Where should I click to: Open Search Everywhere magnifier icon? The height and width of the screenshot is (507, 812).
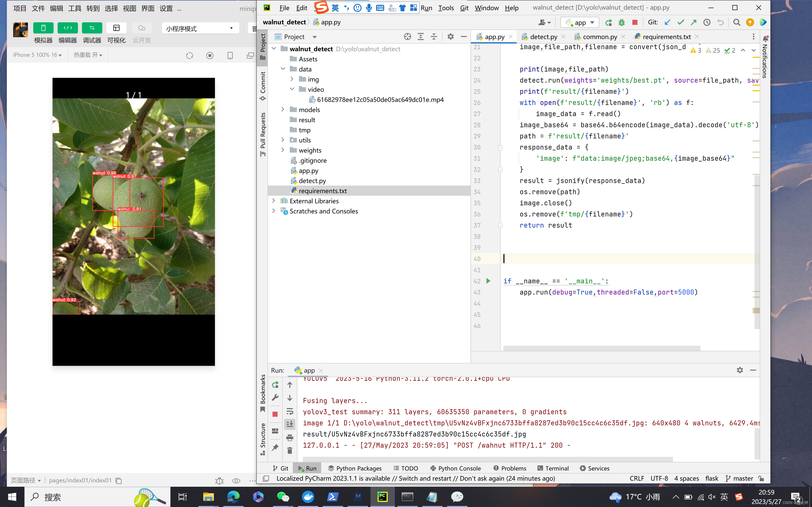click(x=736, y=23)
